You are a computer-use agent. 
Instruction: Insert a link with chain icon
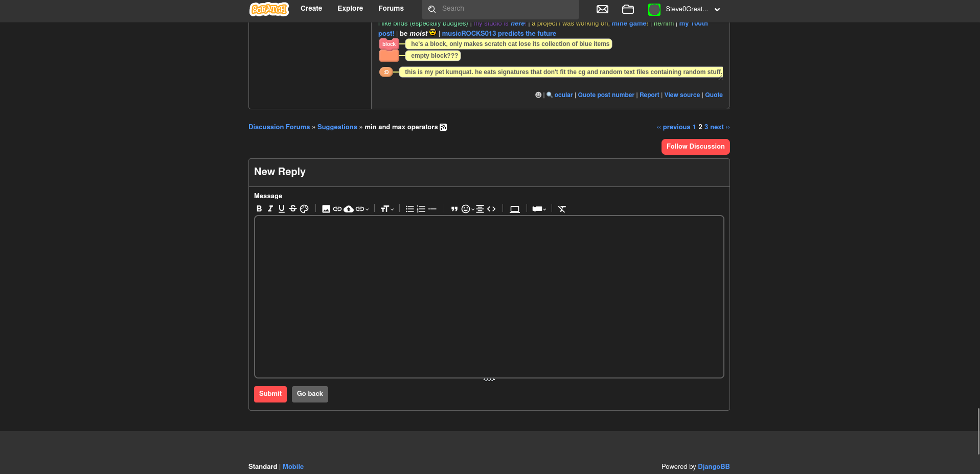[x=337, y=209]
